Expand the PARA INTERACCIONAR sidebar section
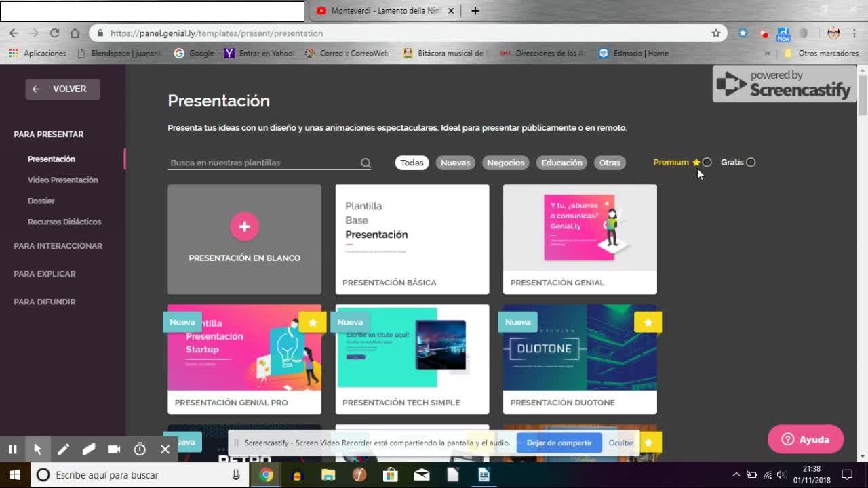868x488 pixels. click(x=58, y=246)
